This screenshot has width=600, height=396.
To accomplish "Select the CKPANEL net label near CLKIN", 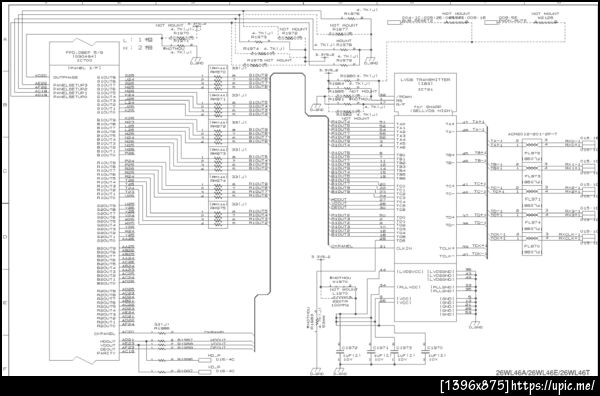I will tap(341, 246).
